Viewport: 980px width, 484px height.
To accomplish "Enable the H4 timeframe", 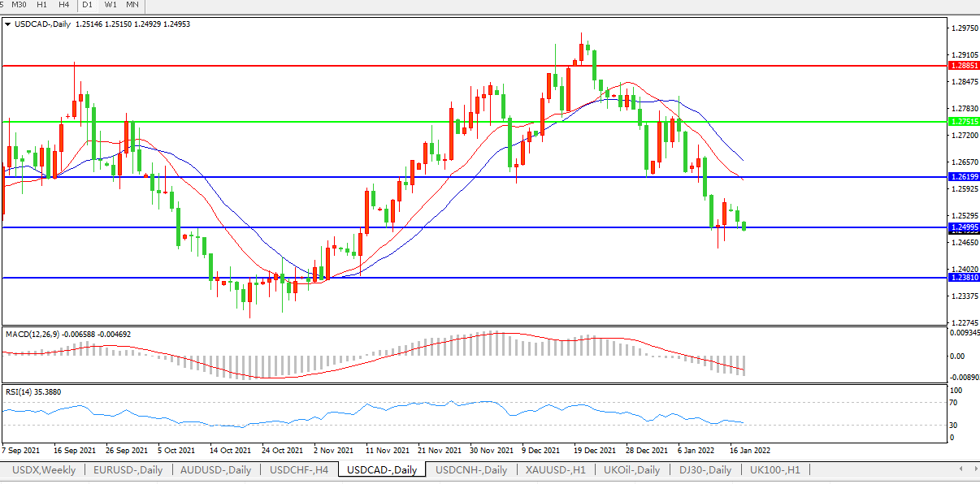I will [x=63, y=5].
